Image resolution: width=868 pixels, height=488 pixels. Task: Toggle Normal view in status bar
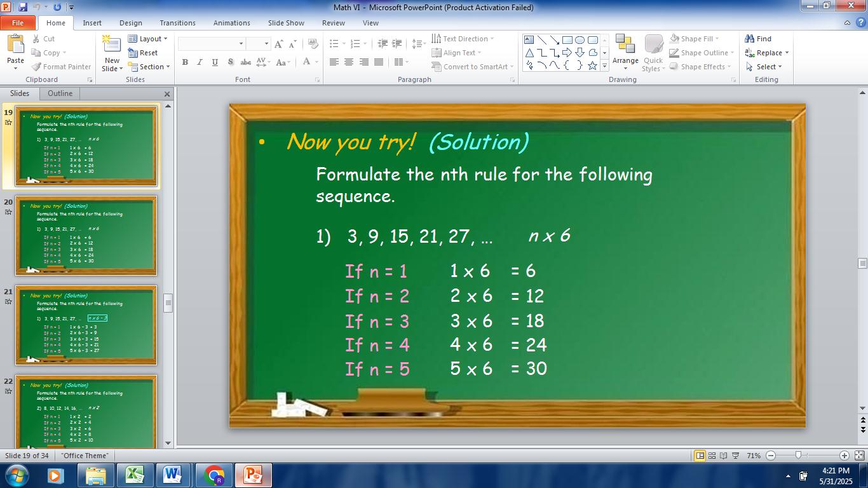(700, 456)
